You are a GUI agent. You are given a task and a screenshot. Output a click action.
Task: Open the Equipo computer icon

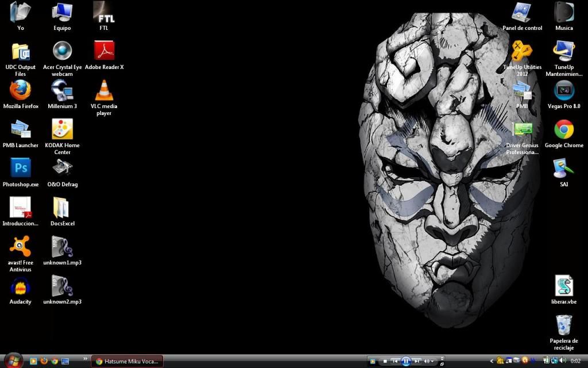click(x=62, y=17)
